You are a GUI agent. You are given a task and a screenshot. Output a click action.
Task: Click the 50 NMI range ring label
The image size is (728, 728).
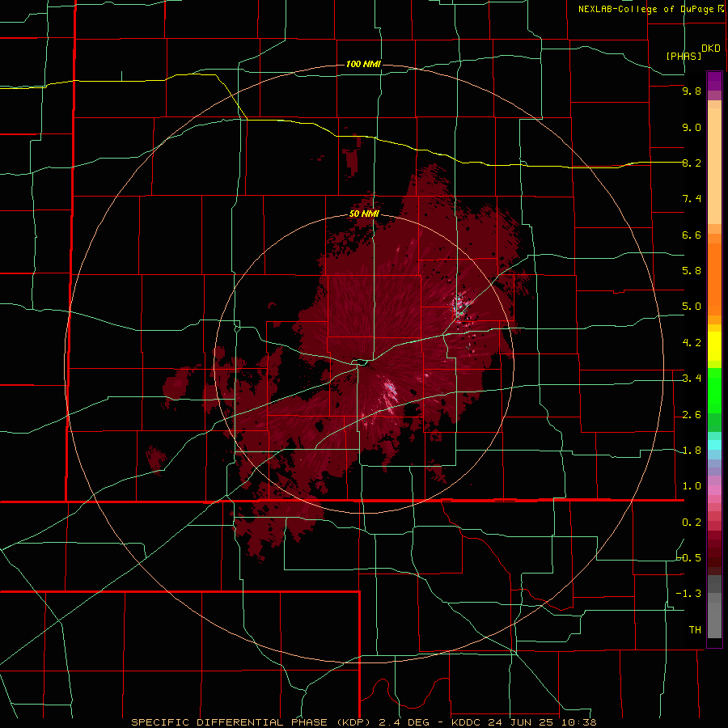364,214
